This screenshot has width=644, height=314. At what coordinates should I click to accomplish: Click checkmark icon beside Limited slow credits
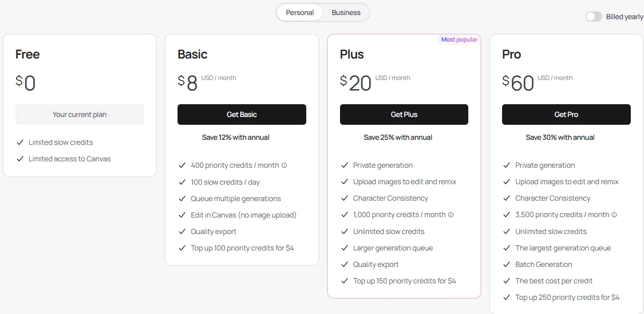click(20, 143)
